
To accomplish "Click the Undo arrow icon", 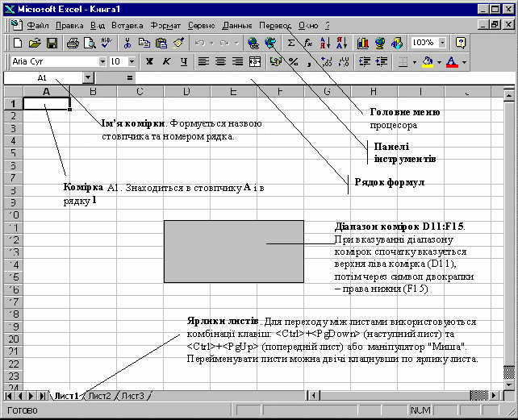I will click(x=200, y=43).
